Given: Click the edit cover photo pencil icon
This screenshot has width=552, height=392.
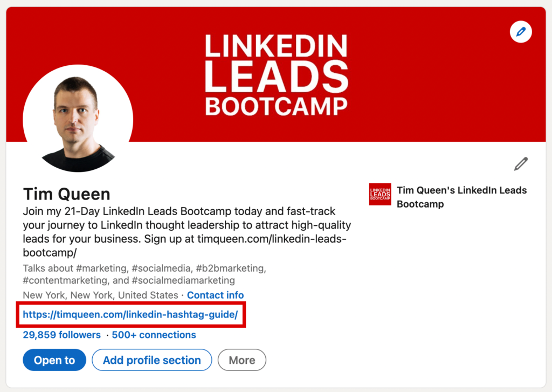Looking at the screenshot, I should pyautogui.click(x=521, y=32).
